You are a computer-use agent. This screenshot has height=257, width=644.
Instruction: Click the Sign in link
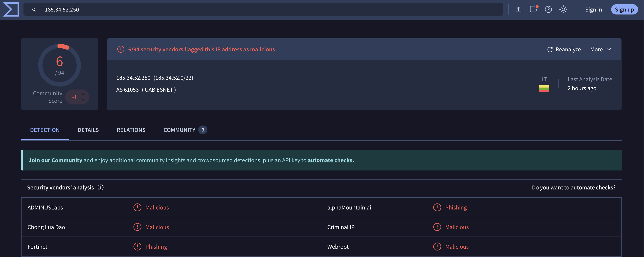click(x=593, y=10)
